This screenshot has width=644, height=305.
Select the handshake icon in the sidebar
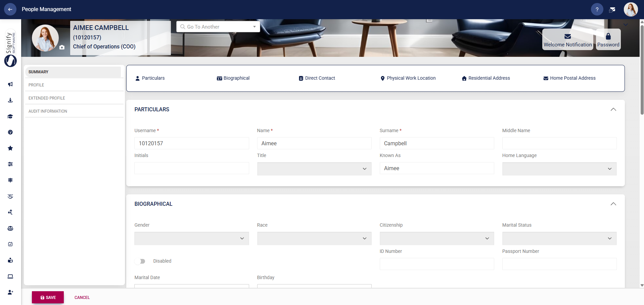10,196
